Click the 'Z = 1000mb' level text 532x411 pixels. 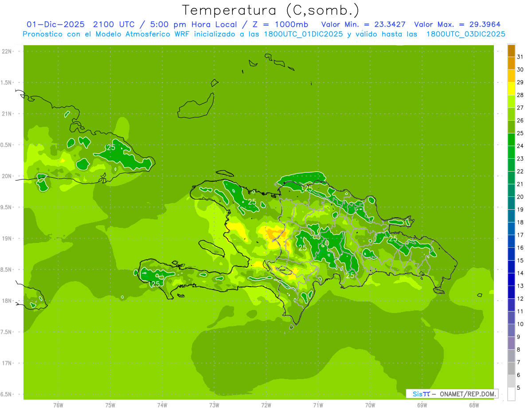(280, 24)
